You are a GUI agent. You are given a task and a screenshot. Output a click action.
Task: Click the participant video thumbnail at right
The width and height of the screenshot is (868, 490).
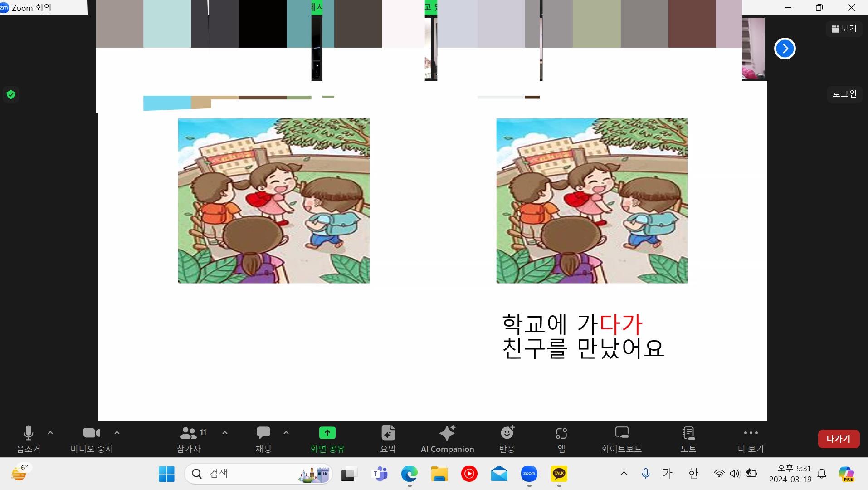point(753,49)
